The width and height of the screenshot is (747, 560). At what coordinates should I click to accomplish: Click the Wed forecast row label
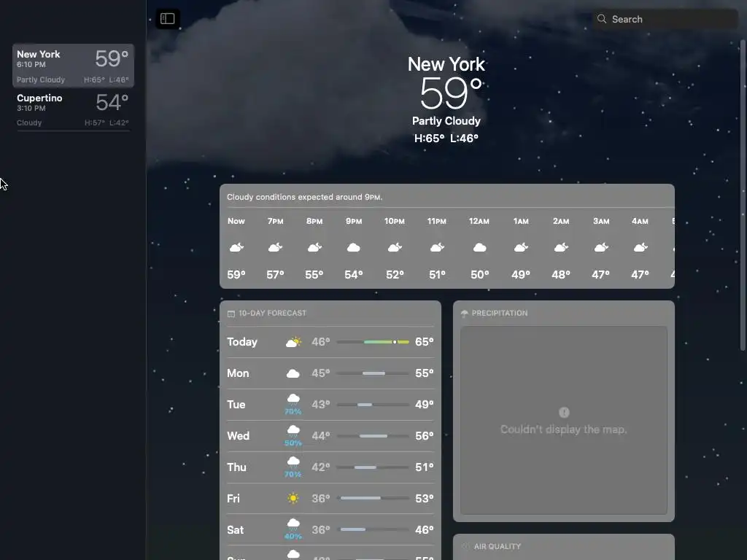pos(238,436)
